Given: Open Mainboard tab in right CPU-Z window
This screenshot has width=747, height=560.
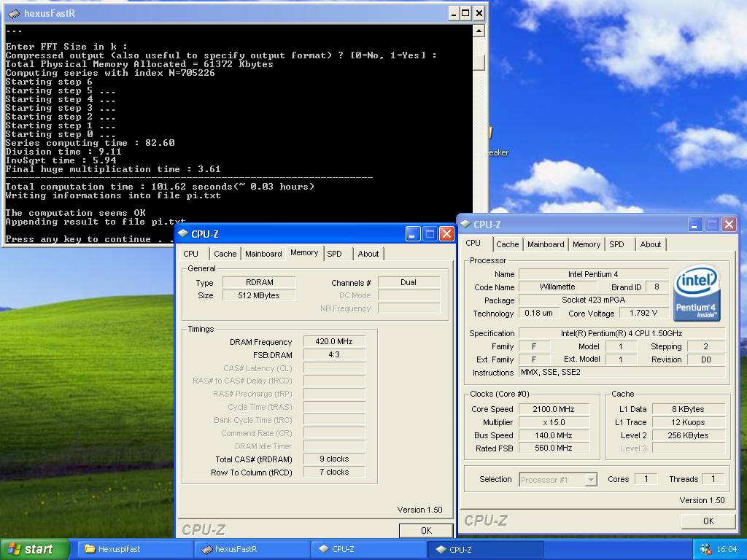Looking at the screenshot, I should coord(546,244).
